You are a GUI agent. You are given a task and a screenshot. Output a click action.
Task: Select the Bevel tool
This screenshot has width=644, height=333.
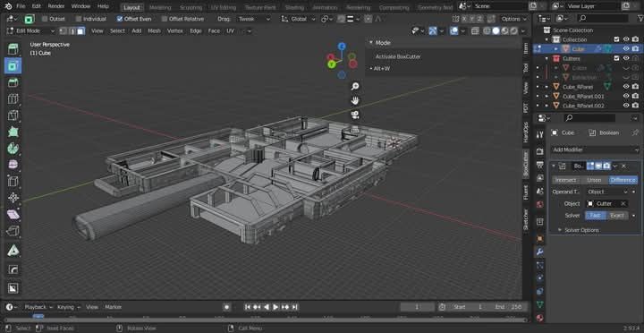click(x=13, y=82)
